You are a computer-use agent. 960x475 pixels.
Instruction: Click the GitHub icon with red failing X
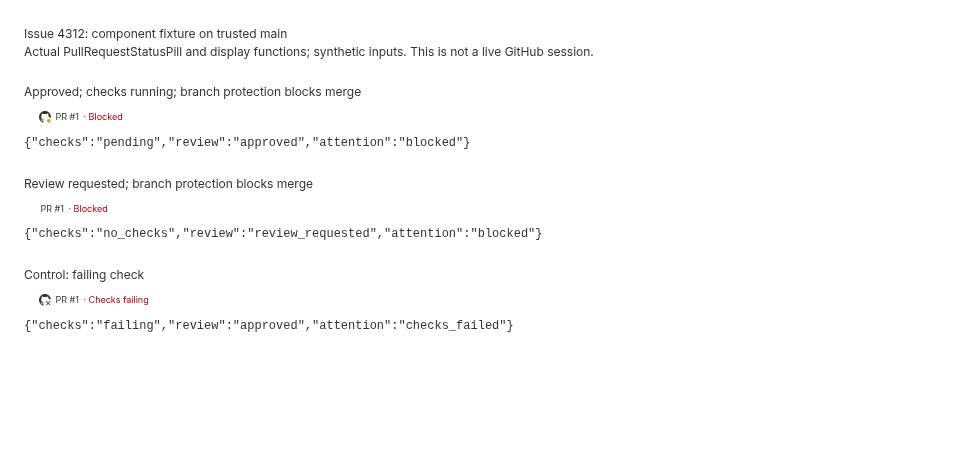45,300
